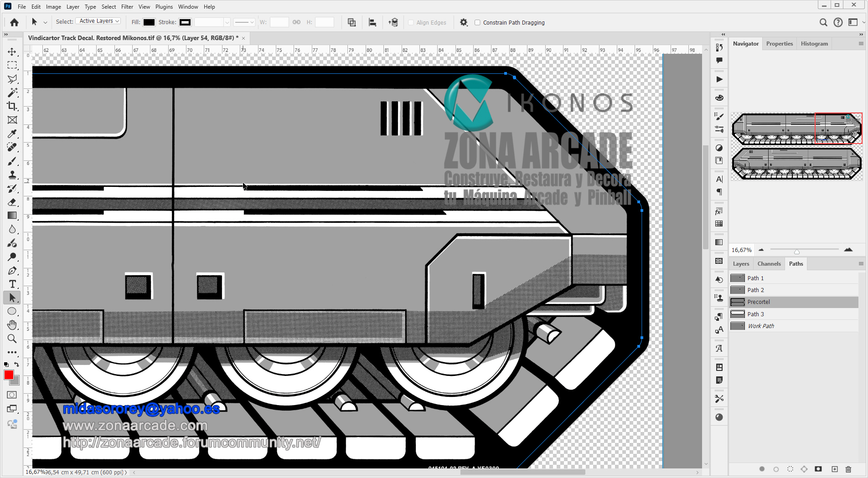Choose the Horizontal Type tool
Screen dimensions: 868x478
tap(12, 284)
